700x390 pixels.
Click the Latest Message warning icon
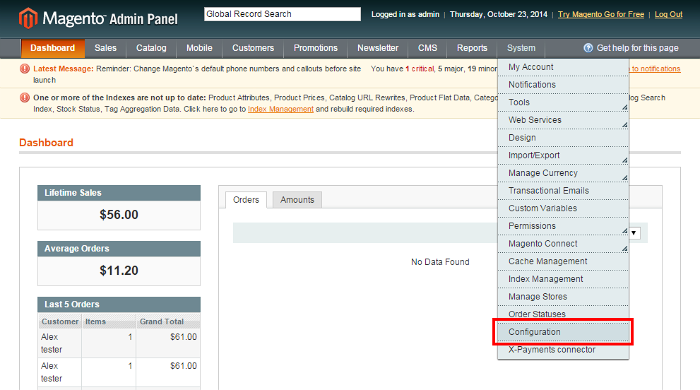pyautogui.click(x=25, y=69)
